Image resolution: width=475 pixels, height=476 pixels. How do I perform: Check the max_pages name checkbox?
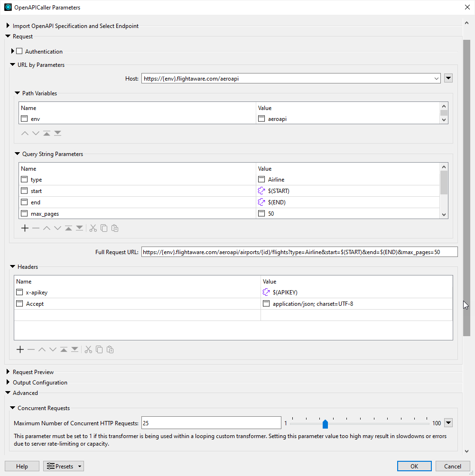point(24,213)
